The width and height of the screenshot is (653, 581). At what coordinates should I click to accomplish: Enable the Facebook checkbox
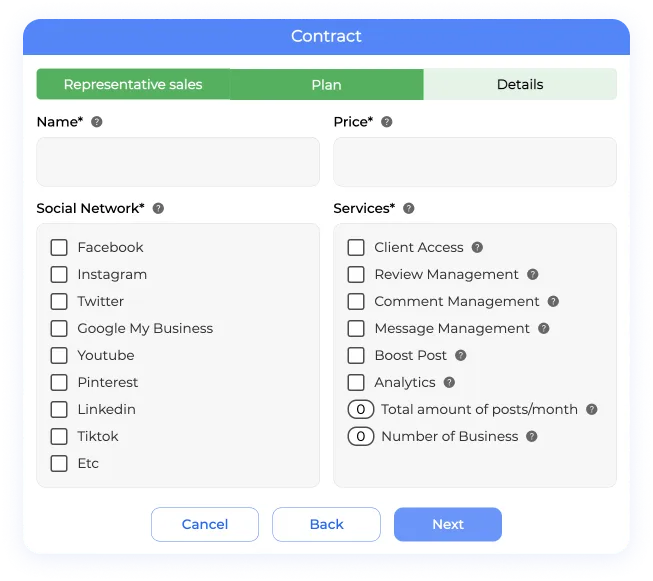point(59,247)
